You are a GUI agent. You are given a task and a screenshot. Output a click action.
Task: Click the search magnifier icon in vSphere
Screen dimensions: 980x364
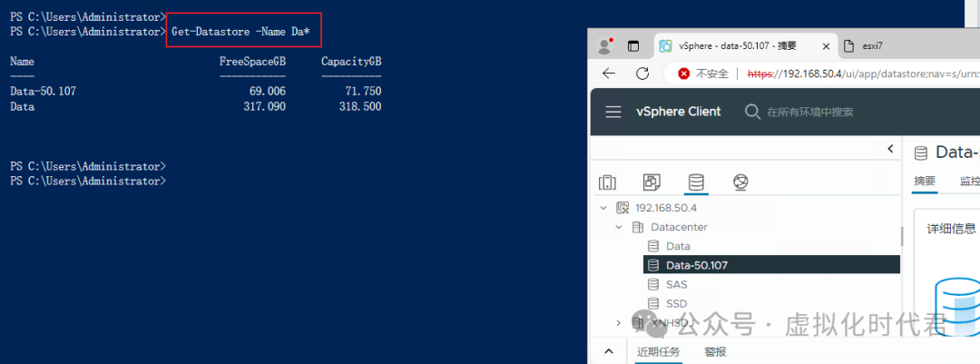[x=752, y=112]
